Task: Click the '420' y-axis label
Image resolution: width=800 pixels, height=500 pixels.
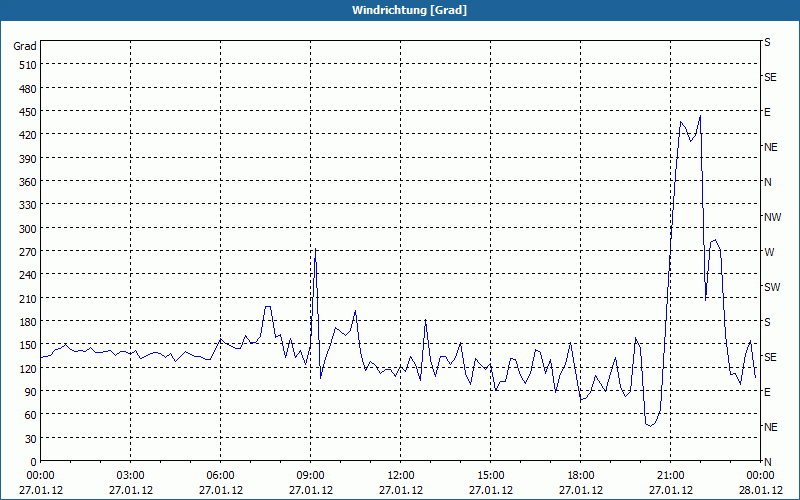Action: click(x=28, y=135)
